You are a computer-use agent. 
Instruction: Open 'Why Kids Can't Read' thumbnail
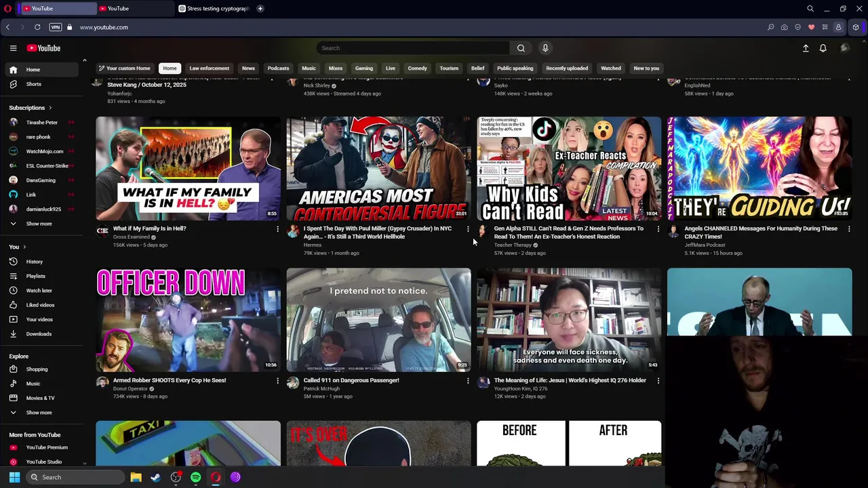pos(569,168)
